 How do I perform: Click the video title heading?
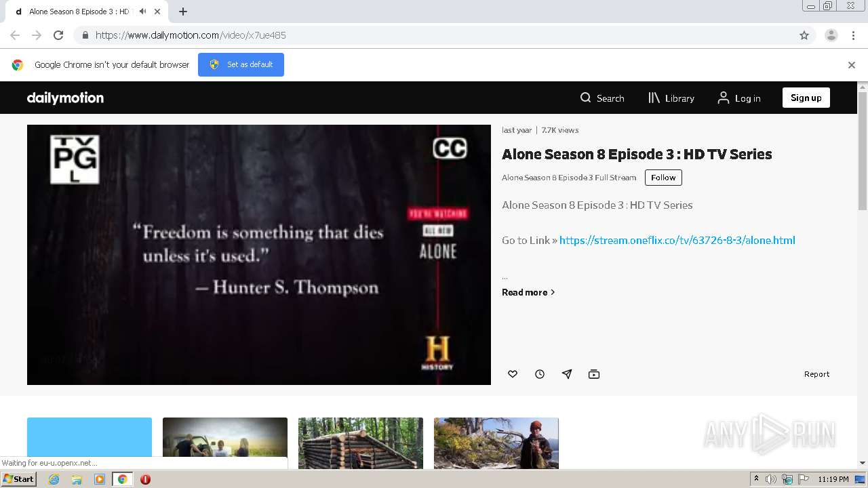click(x=637, y=154)
